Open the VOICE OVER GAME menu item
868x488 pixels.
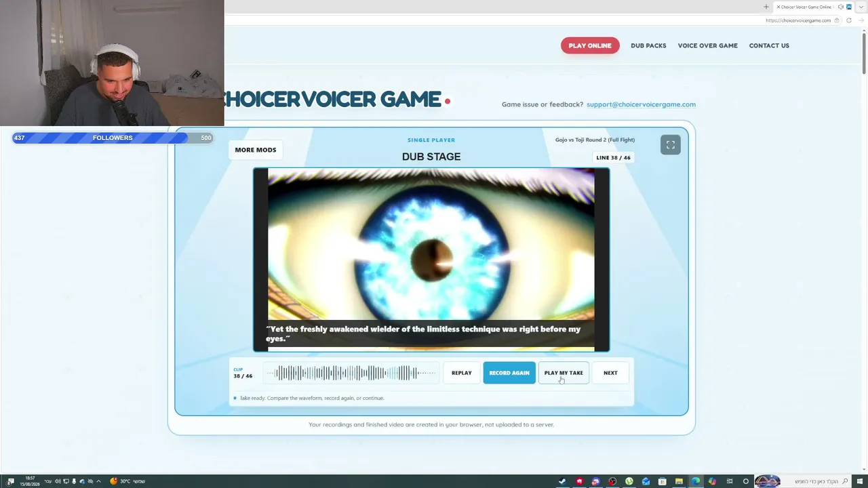[707, 45]
